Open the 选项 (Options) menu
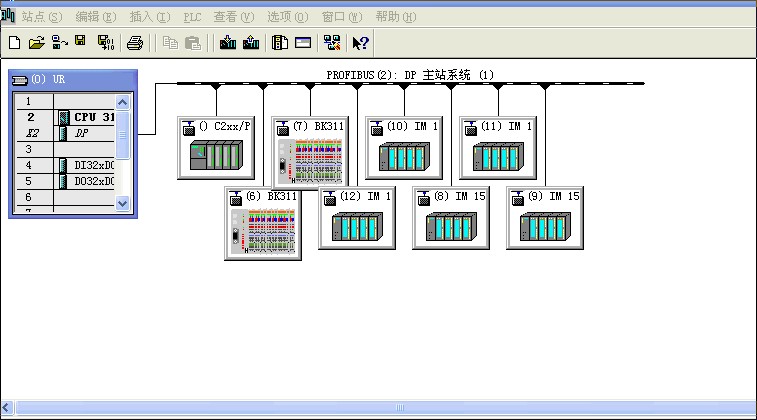The height and width of the screenshot is (420, 757). [287, 17]
